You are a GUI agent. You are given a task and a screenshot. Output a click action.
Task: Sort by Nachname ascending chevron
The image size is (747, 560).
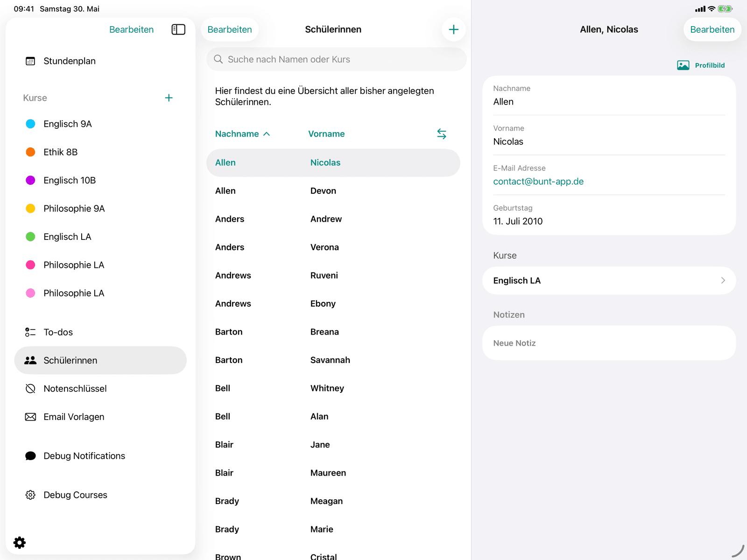click(267, 134)
